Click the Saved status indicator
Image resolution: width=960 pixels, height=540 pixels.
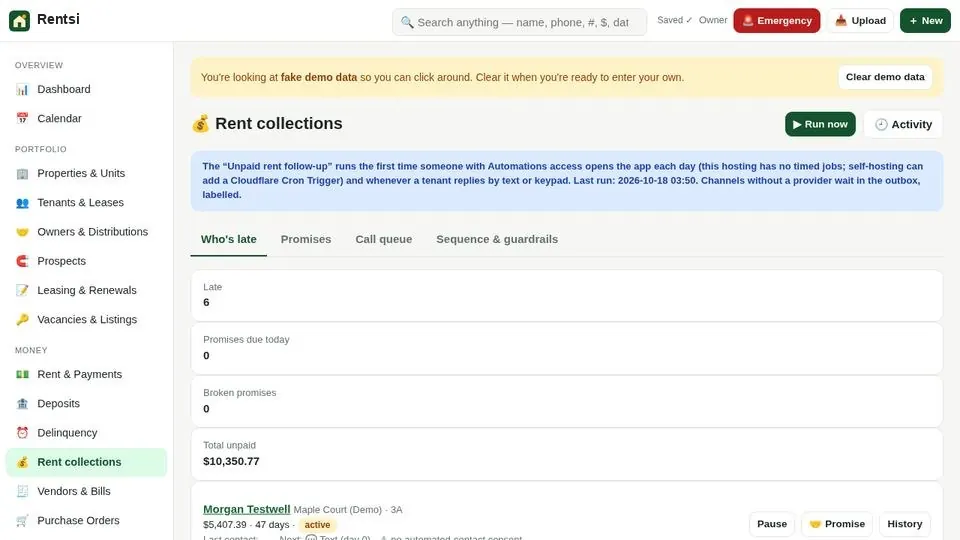coord(674,20)
